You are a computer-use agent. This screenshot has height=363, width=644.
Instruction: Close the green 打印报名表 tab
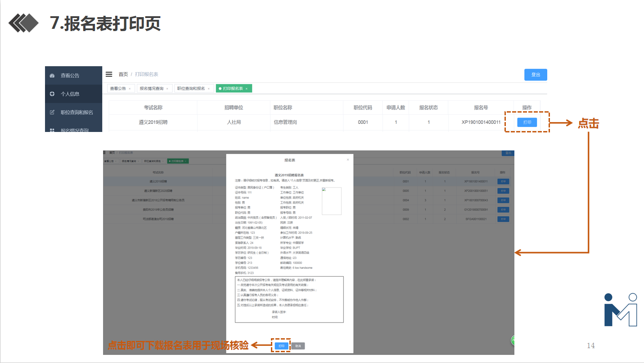point(247,89)
